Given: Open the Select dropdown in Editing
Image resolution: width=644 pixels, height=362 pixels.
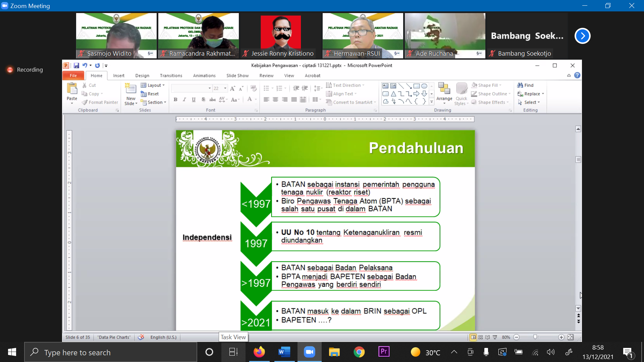Looking at the screenshot, I should click(529, 102).
